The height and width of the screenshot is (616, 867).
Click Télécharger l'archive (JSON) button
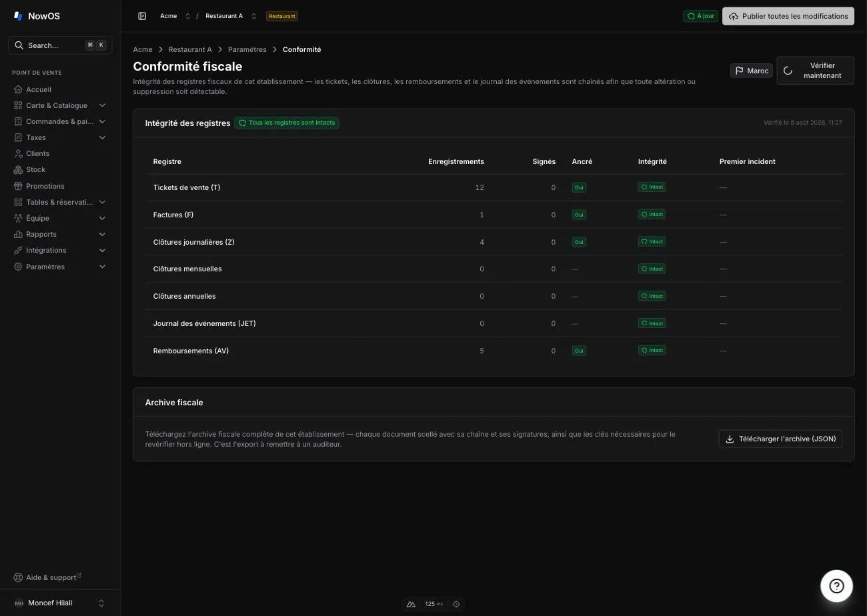tap(780, 439)
